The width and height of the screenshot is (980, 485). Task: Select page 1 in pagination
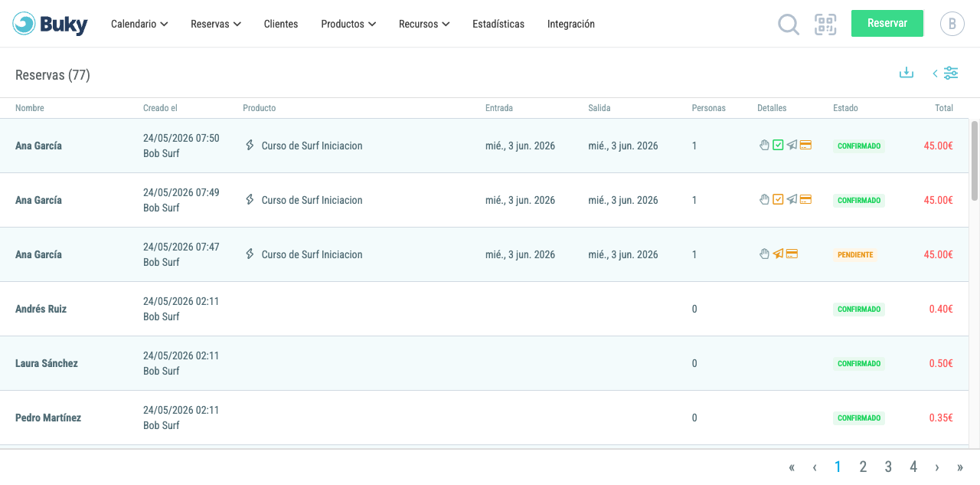click(x=838, y=467)
